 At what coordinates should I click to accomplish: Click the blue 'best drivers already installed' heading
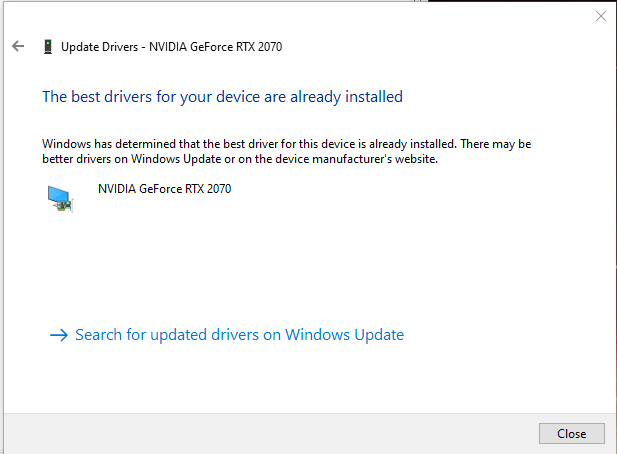coord(222,97)
